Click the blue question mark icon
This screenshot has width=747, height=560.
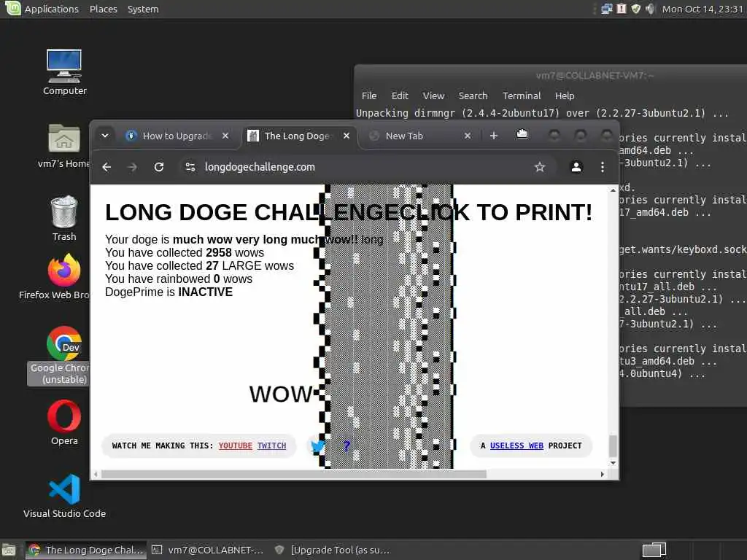click(x=347, y=446)
